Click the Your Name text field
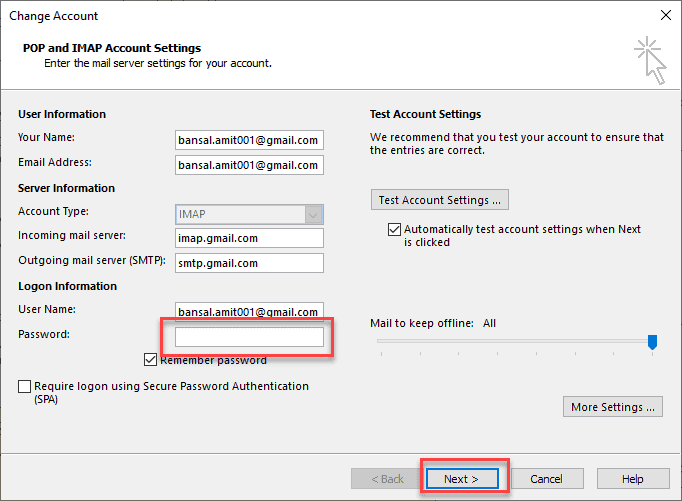 [249, 140]
